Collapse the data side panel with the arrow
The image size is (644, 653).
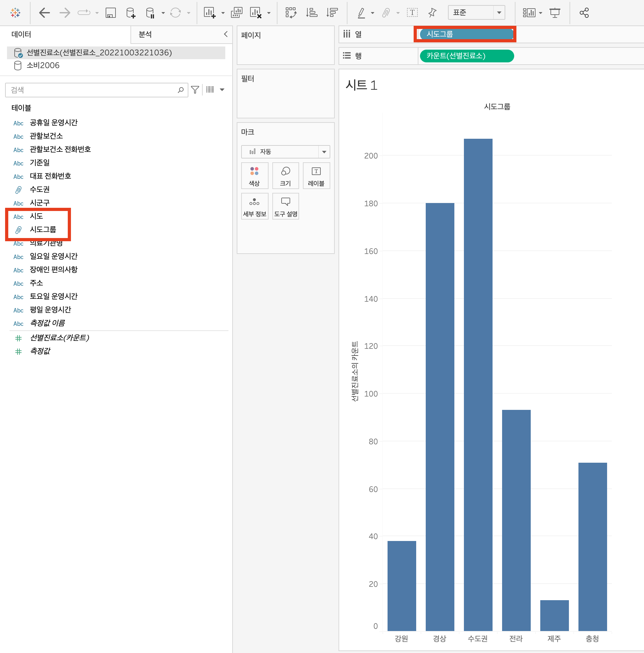tap(226, 34)
